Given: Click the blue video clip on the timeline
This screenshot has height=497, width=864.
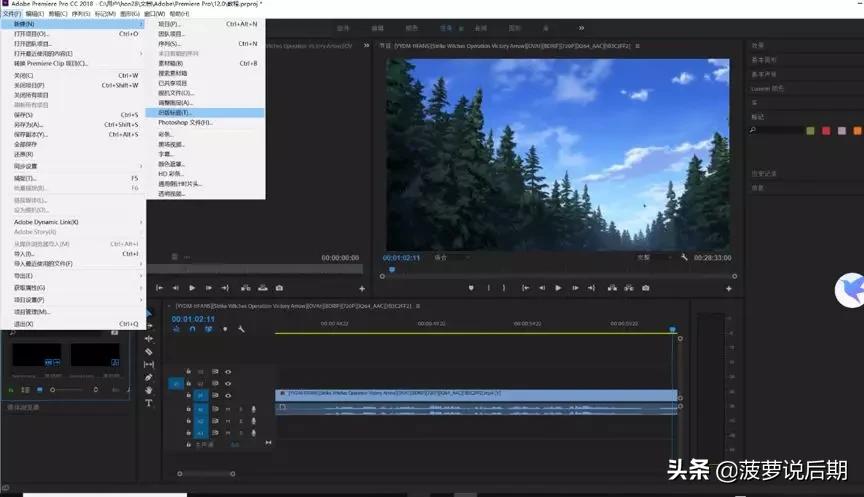Looking at the screenshot, I should [x=476, y=394].
